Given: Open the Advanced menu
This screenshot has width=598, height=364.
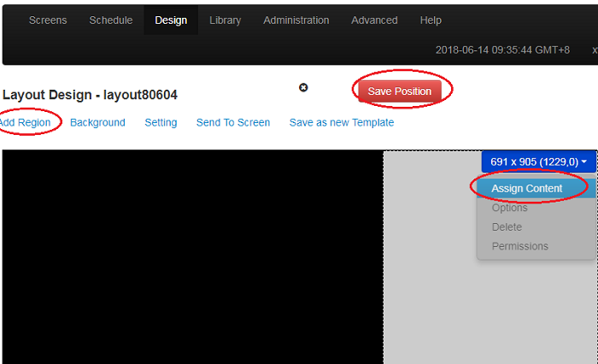Looking at the screenshot, I should [374, 21].
